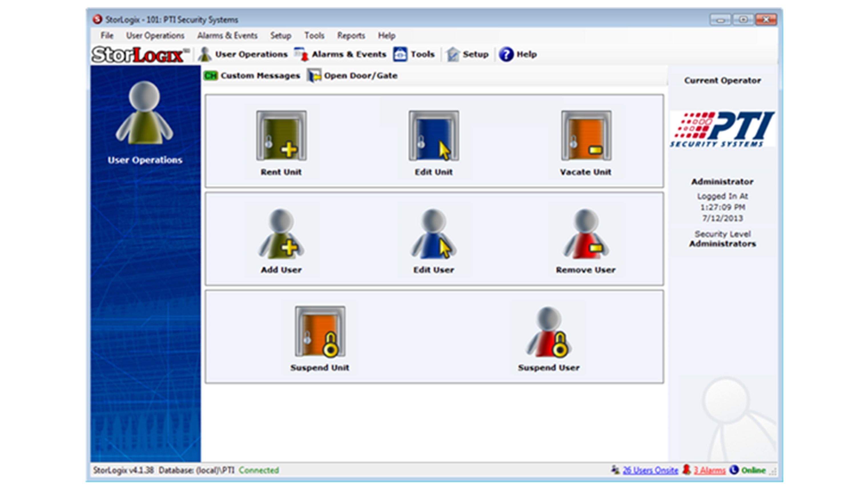Open the Setup toolbar button
Image resolution: width=868 pixels, height=488 pixels.
coord(468,55)
